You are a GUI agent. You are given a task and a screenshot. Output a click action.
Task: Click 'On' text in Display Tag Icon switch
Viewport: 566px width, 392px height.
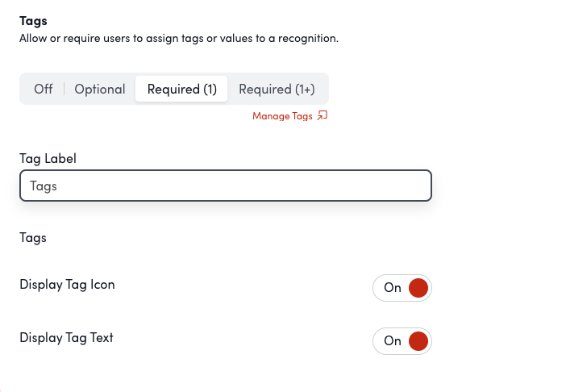393,288
